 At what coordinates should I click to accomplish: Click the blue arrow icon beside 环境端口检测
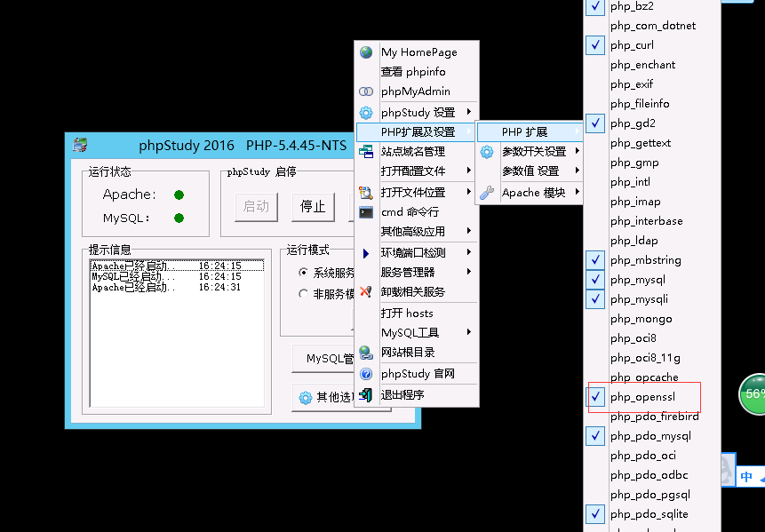click(366, 253)
